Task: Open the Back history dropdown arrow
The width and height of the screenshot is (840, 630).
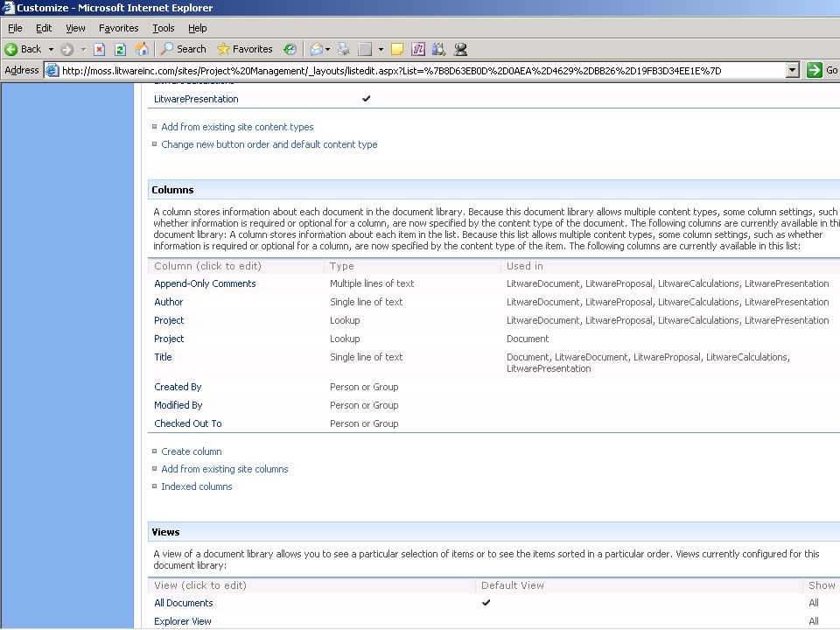Action: pos(51,49)
